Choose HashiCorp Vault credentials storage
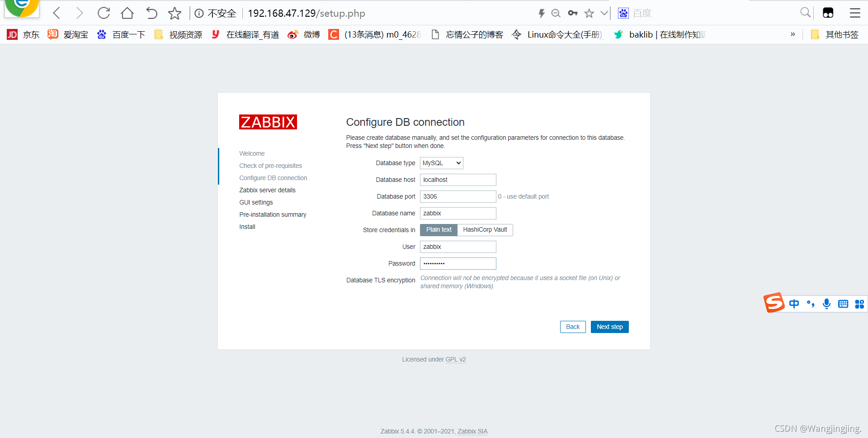The image size is (868, 438). [485, 230]
